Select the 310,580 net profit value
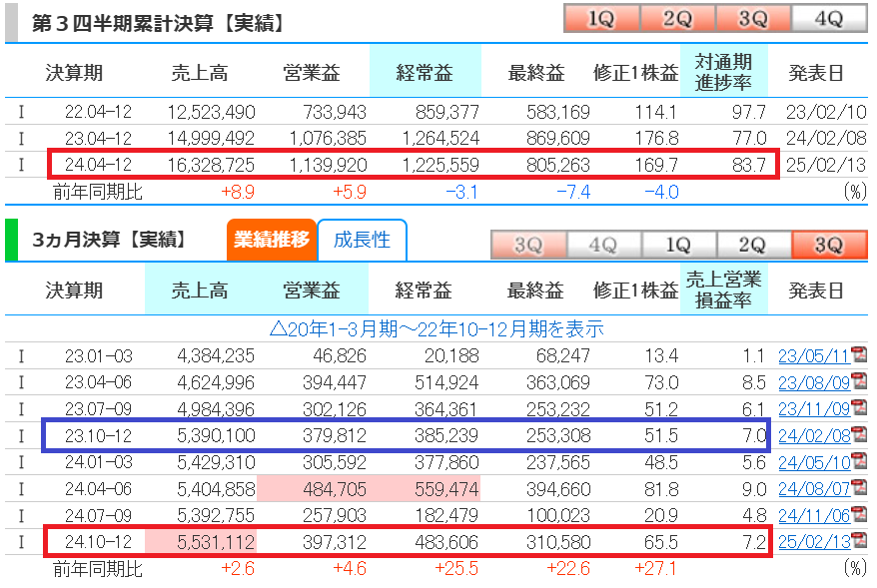 (x=558, y=542)
